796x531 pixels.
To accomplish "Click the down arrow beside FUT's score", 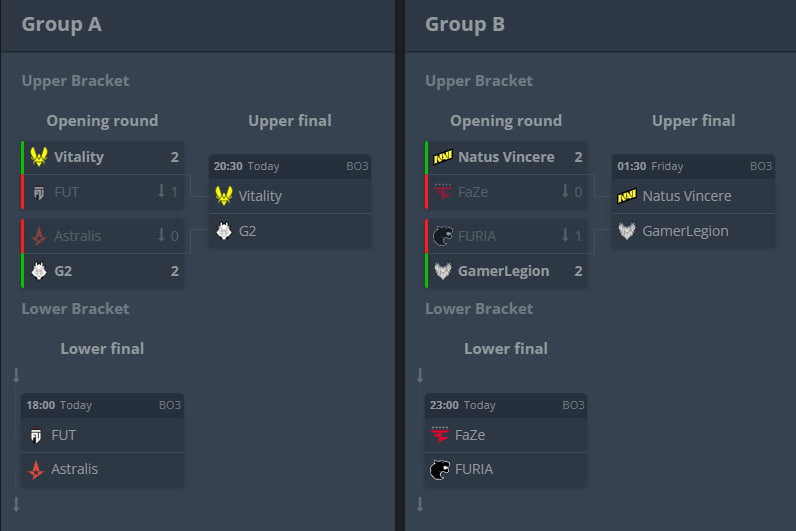I will 162,192.
